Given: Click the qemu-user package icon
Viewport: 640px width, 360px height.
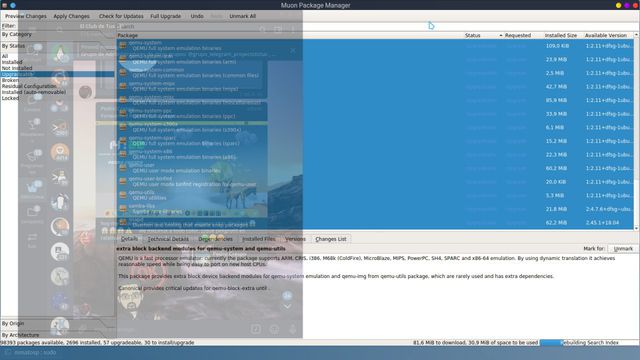Looking at the screenshot, I should coord(123,168).
